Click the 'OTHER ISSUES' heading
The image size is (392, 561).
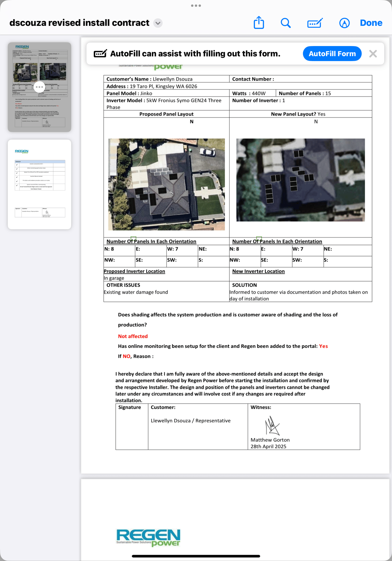pyautogui.click(x=123, y=285)
